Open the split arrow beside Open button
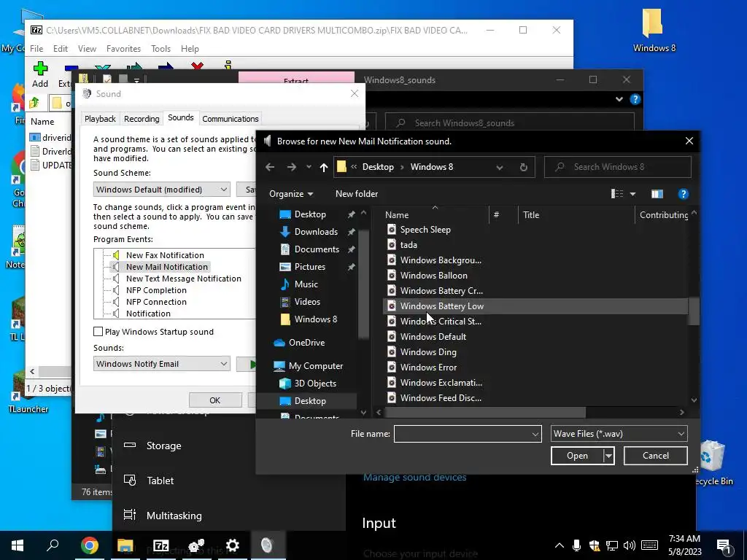Viewport: 747px width, 560px height. pos(608,456)
